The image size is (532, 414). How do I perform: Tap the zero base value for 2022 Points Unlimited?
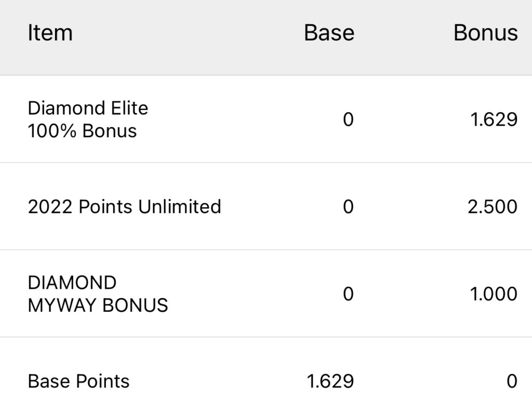[x=348, y=207]
